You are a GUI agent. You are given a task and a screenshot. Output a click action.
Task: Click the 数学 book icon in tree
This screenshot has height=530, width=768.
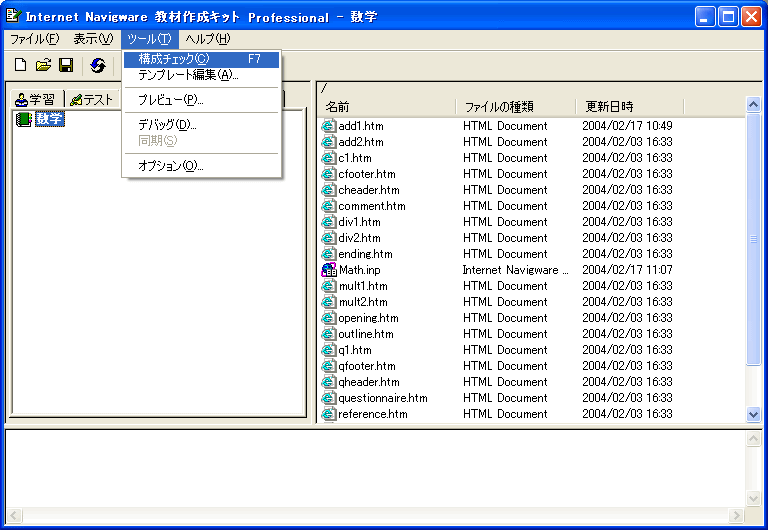click(24, 119)
